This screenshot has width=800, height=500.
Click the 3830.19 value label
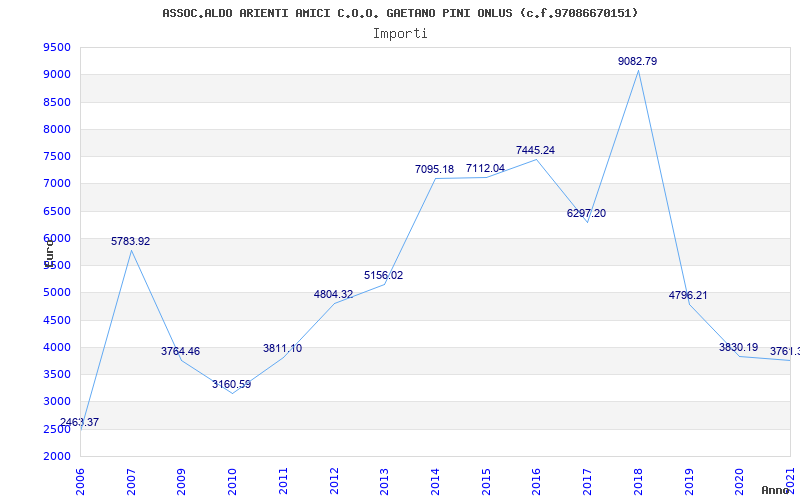(x=738, y=347)
